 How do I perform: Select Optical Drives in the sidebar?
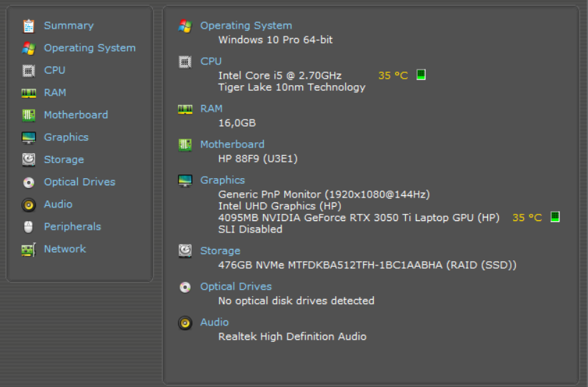point(79,182)
